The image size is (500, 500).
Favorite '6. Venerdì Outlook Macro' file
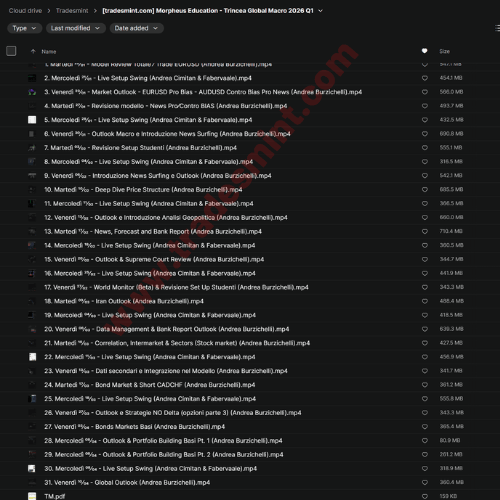(425, 134)
